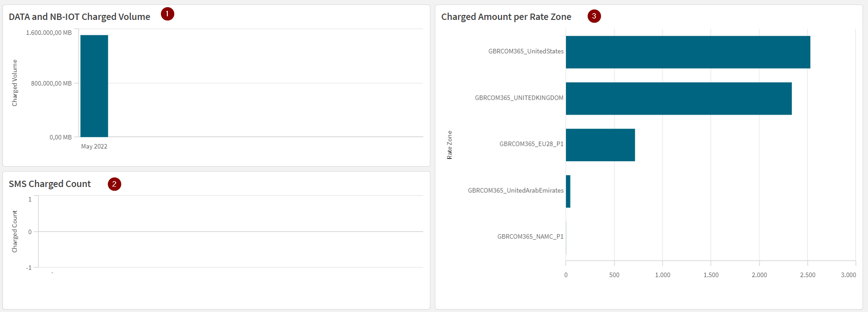The height and width of the screenshot is (312, 868).
Task: Click the May 2022 axis label
Action: (94, 146)
